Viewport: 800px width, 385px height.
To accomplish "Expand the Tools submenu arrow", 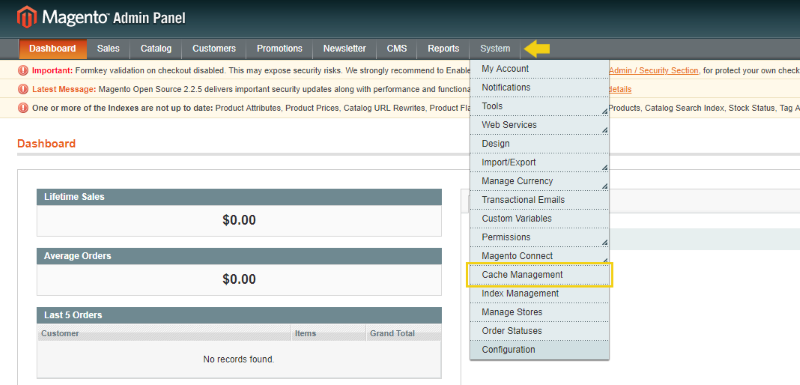I will point(605,111).
